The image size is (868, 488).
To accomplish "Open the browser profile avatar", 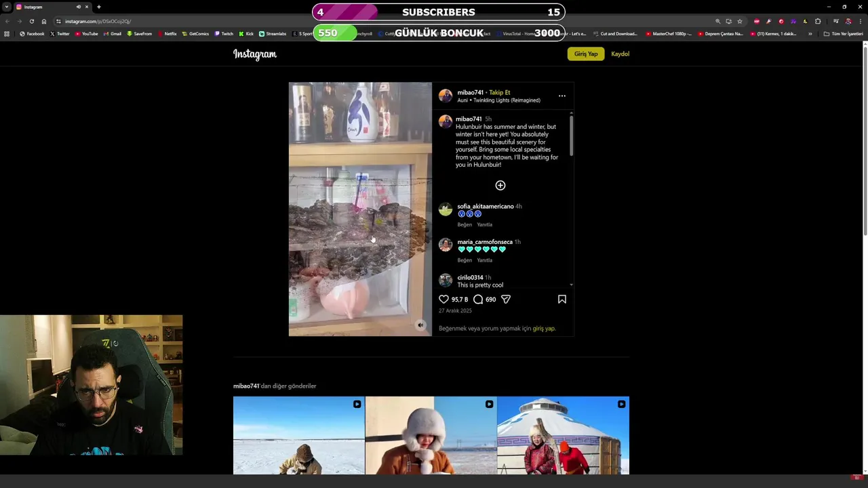I will 848,21.
